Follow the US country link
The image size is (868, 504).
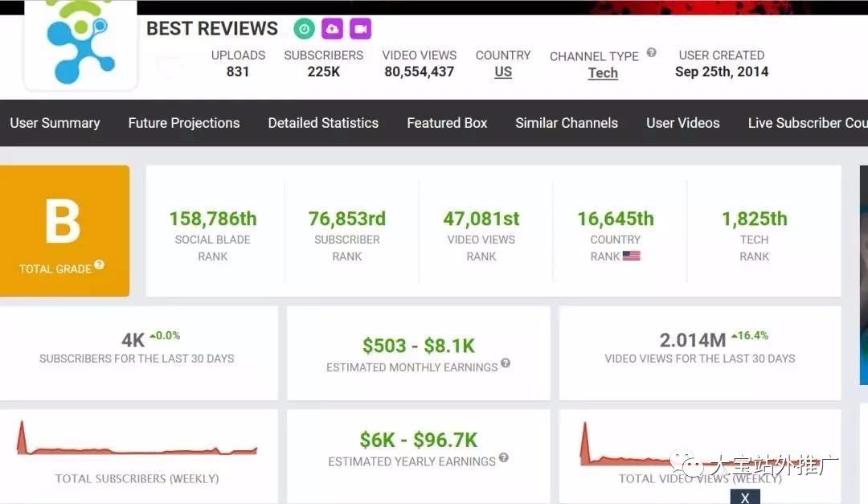tap(502, 72)
